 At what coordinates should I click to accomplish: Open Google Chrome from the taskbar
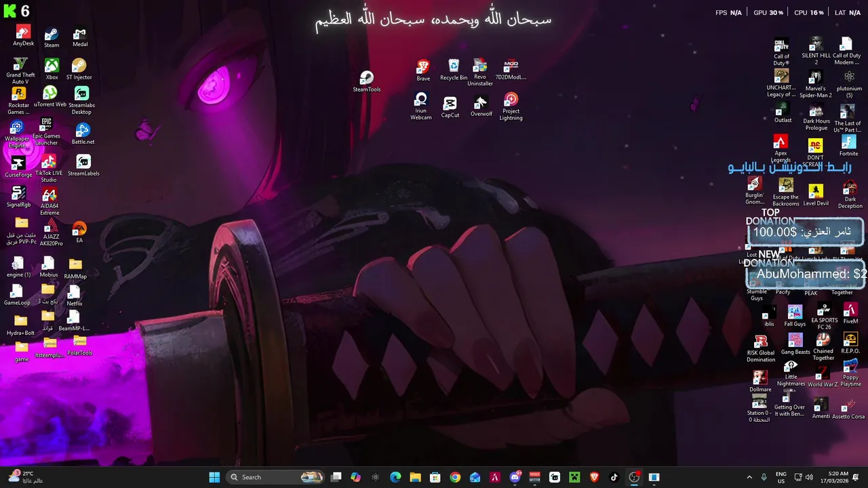point(455,477)
